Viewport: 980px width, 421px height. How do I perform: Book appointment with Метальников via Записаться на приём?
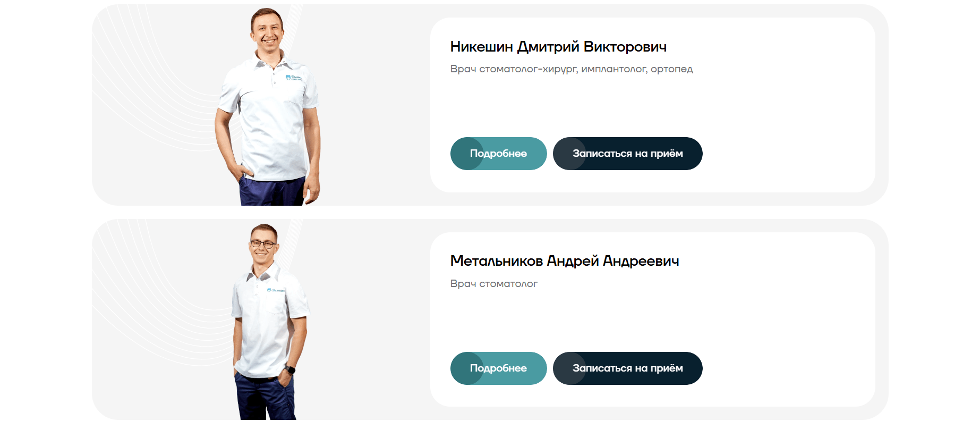[x=627, y=368]
